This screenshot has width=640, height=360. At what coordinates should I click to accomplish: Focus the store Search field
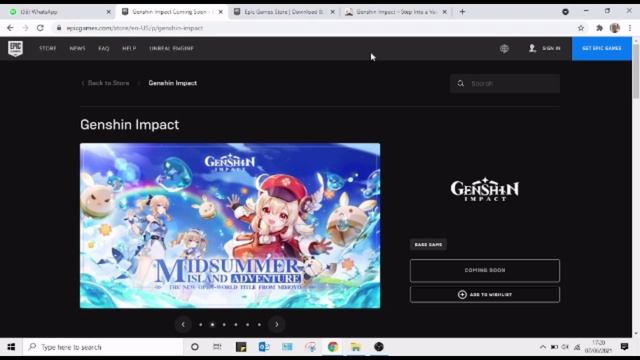point(505,83)
